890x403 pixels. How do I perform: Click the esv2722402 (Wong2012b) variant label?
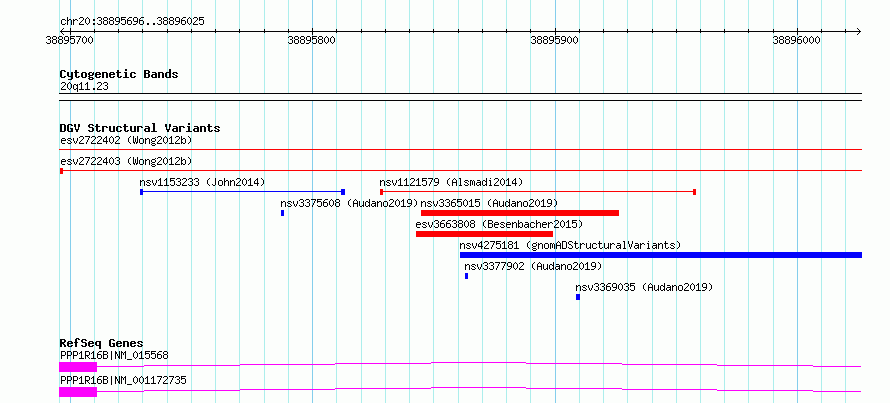click(126, 140)
